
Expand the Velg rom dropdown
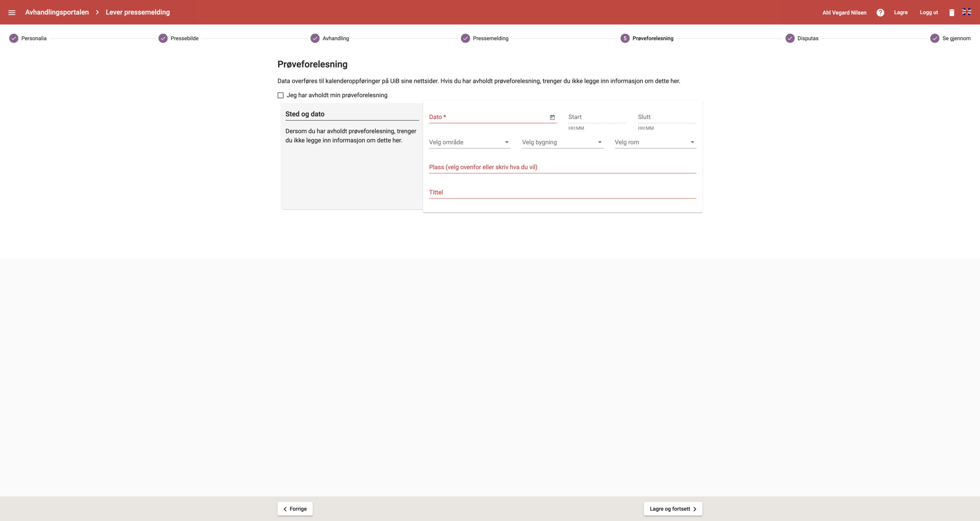tap(655, 142)
